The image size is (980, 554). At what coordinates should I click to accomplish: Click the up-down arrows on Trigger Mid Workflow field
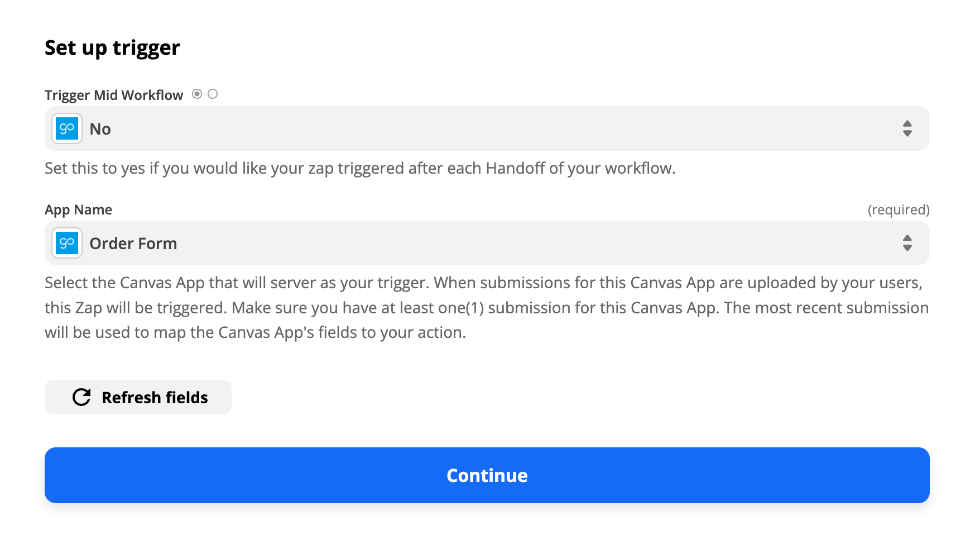tap(907, 128)
